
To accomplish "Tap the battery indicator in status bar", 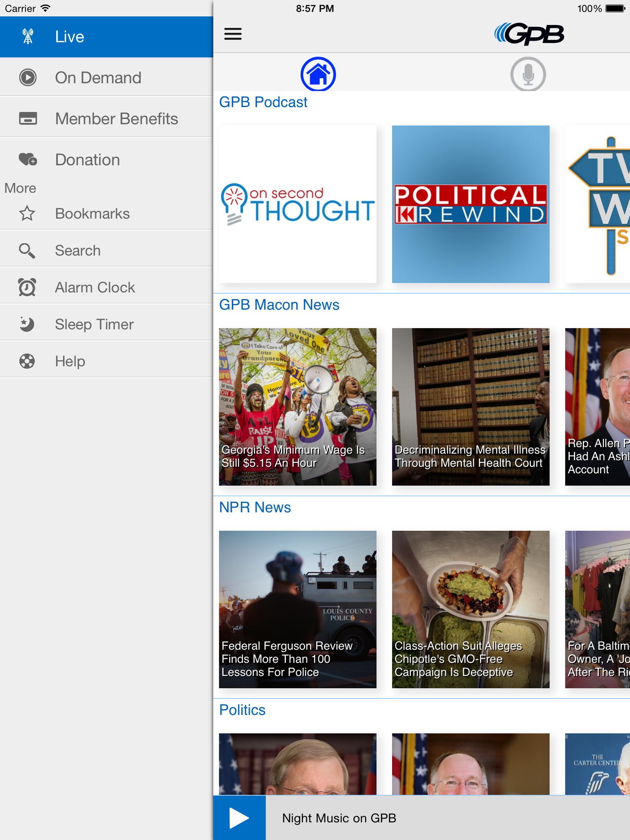I will [x=615, y=8].
